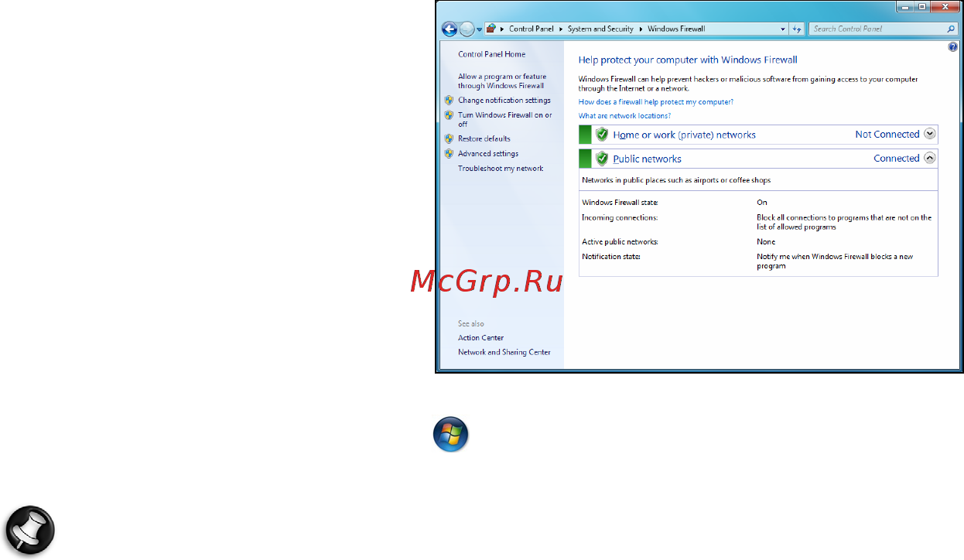Collapse Public networks section chevron
The width and height of the screenshot is (964, 560).
coord(930,158)
